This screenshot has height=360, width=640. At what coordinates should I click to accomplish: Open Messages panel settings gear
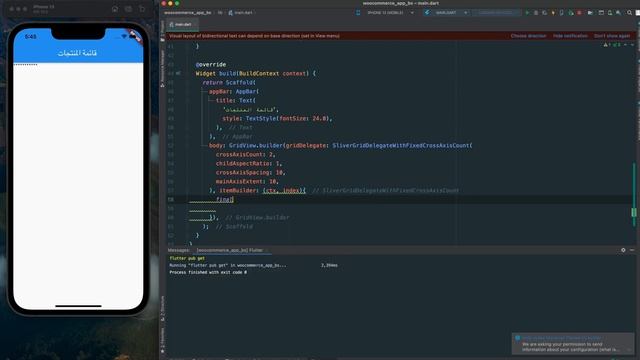[x=623, y=250]
